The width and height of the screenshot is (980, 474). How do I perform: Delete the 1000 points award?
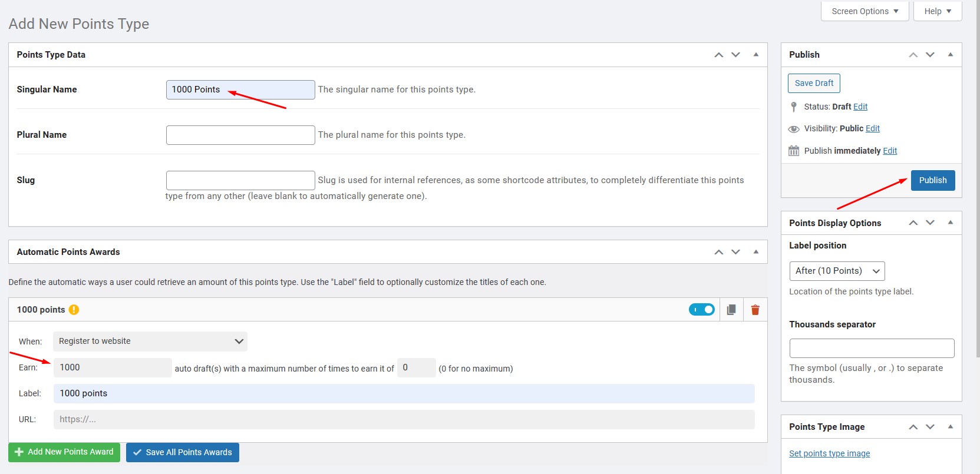(755, 310)
